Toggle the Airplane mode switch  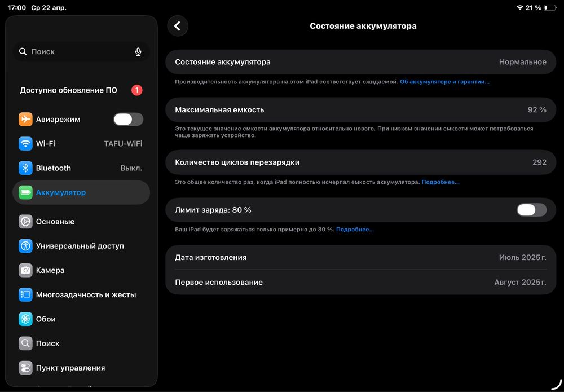[129, 120]
